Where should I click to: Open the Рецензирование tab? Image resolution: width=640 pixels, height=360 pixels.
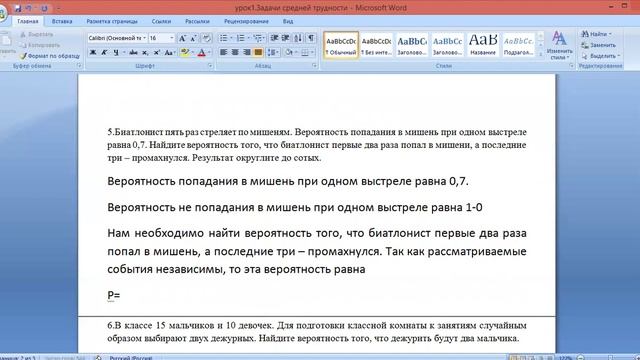[x=246, y=21]
